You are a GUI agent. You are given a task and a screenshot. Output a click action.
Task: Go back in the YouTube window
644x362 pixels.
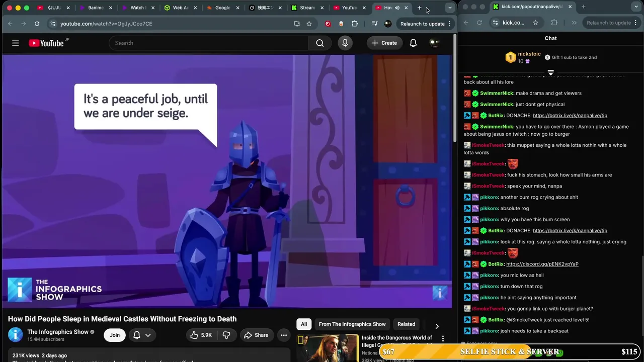pyautogui.click(x=10, y=24)
